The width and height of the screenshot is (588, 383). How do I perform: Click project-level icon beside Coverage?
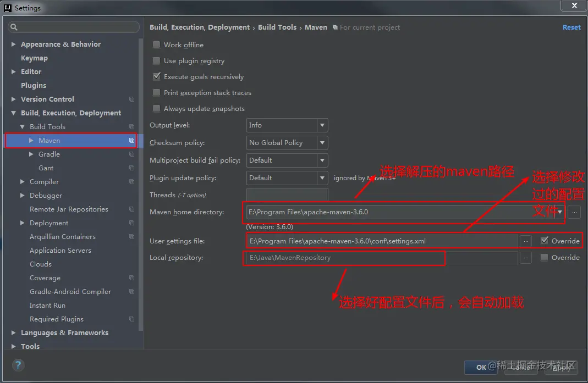tap(131, 278)
